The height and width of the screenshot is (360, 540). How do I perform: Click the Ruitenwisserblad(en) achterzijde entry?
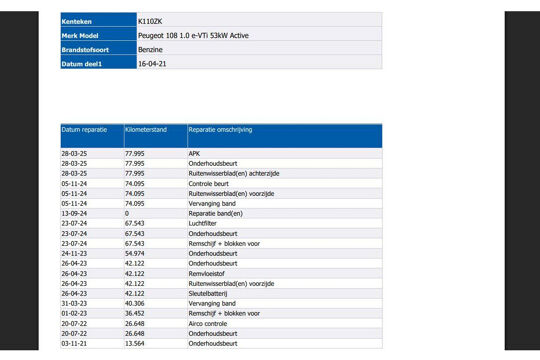tap(234, 174)
